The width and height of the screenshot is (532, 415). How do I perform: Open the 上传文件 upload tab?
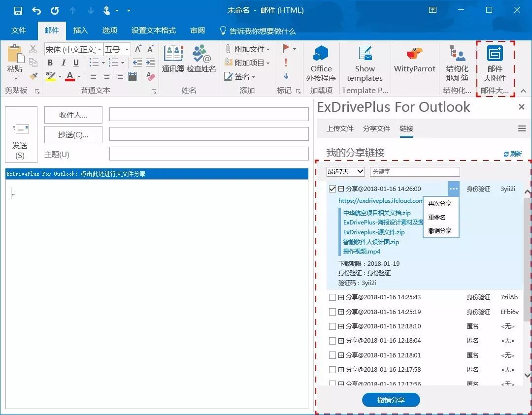tap(340, 128)
